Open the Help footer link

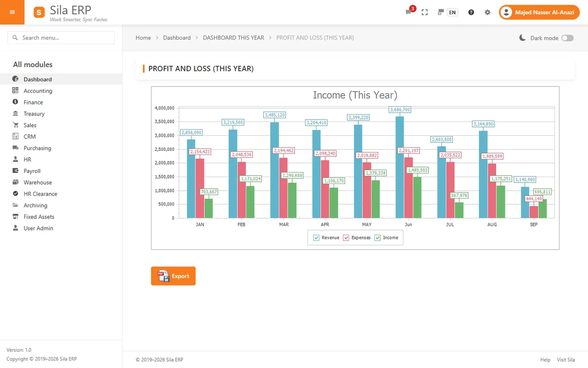pos(545,360)
